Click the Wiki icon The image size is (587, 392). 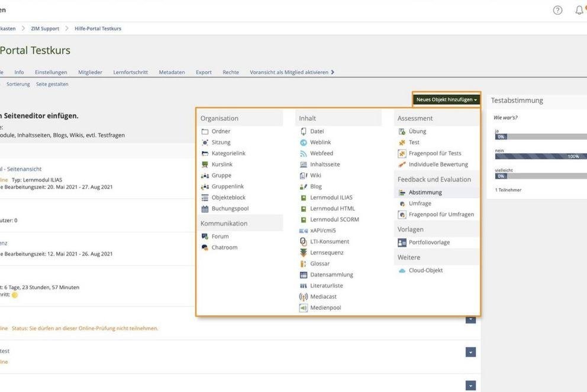pos(303,176)
